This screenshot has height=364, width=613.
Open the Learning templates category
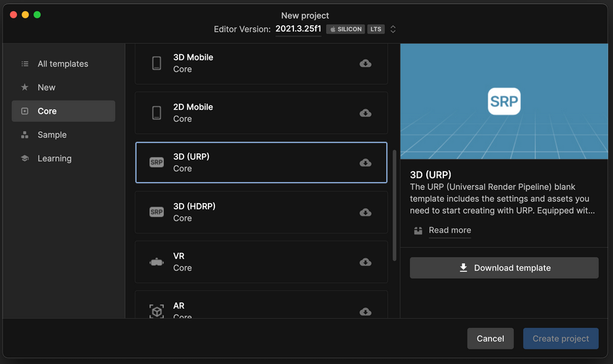[63, 158]
